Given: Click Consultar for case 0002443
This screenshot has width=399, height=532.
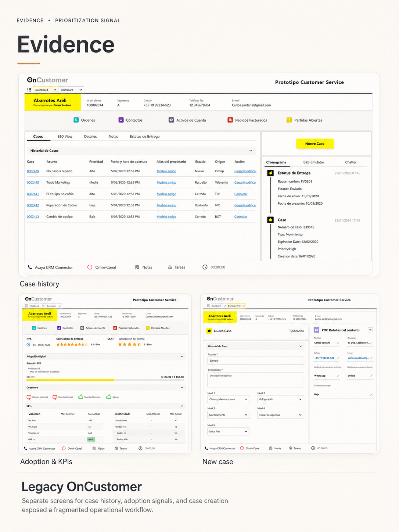Looking at the screenshot, I should [241, 217].
